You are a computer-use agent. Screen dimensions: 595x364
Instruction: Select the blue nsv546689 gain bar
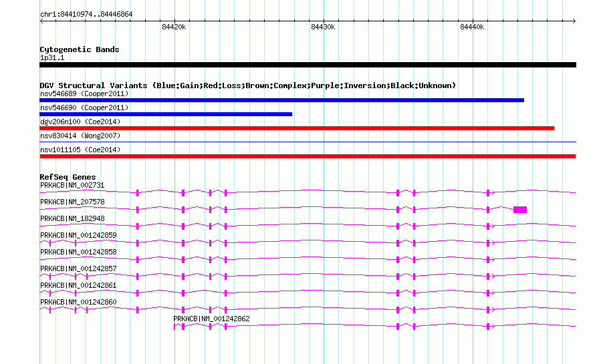pos(281,100)
